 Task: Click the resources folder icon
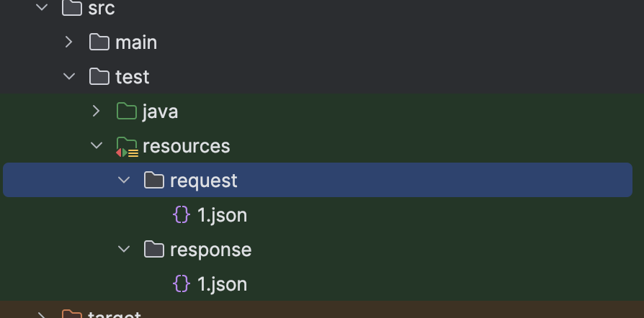tap(127, 147)
